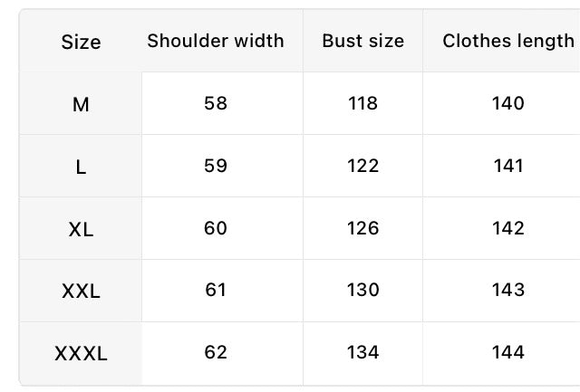The width and height of the screenshot is (580, 392).
Task: Select the L size row label
Action: coord(81,167)
